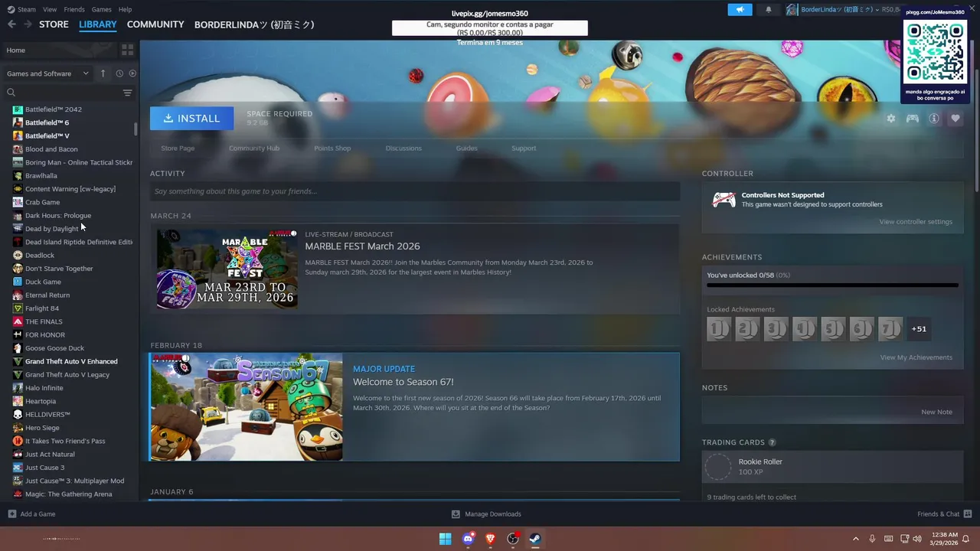Open Discussions link
980x551 pixels.
click(403, 148)
